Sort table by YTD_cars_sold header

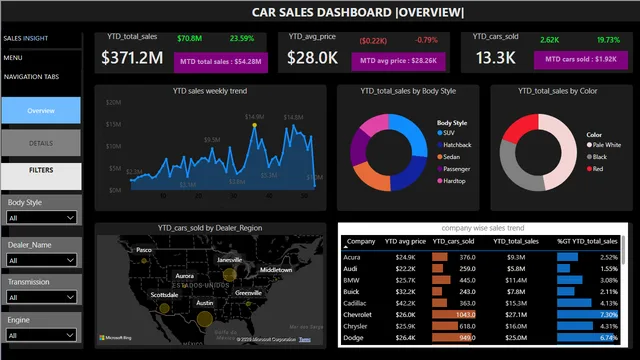(453, 241)
